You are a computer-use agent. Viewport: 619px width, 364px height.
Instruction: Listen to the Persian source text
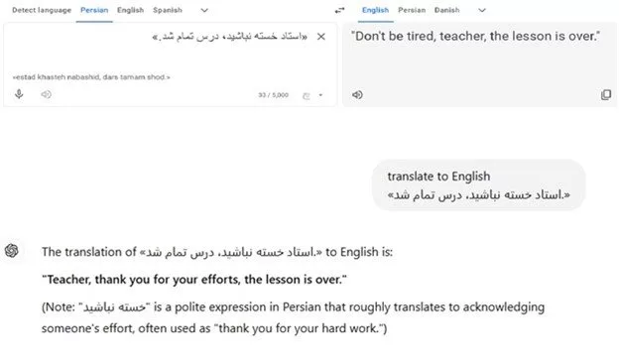47,94
